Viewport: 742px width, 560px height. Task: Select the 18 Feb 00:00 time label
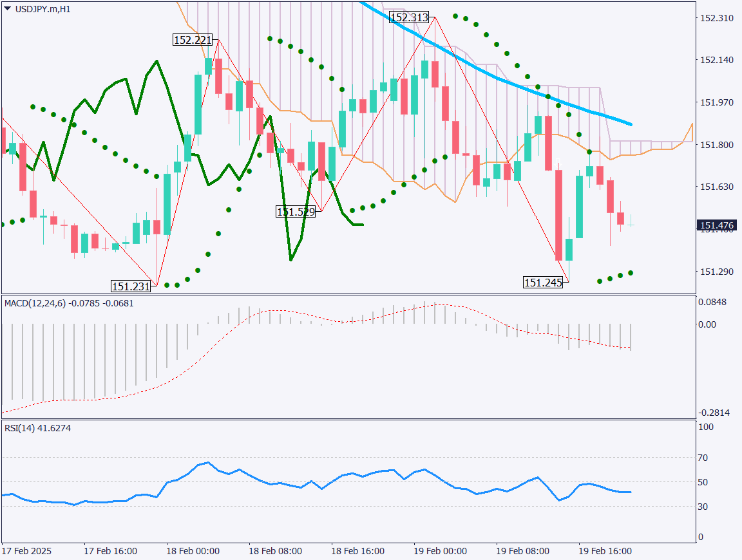click(193, 551)
